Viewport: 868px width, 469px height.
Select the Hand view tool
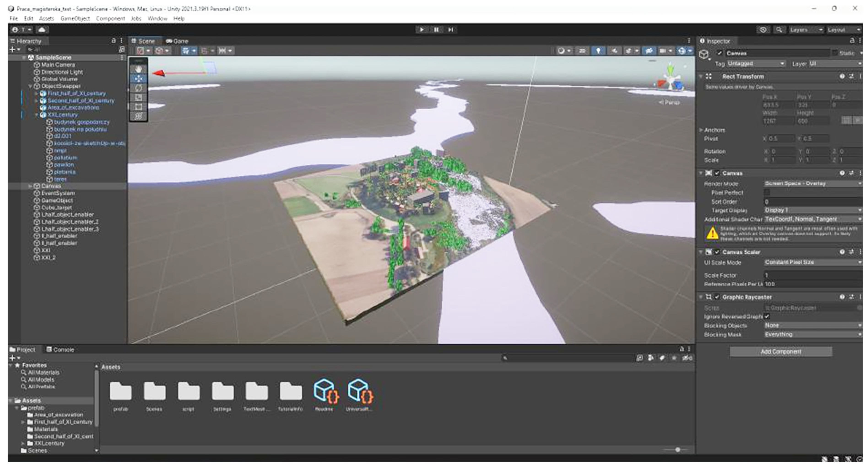[138, 69]
